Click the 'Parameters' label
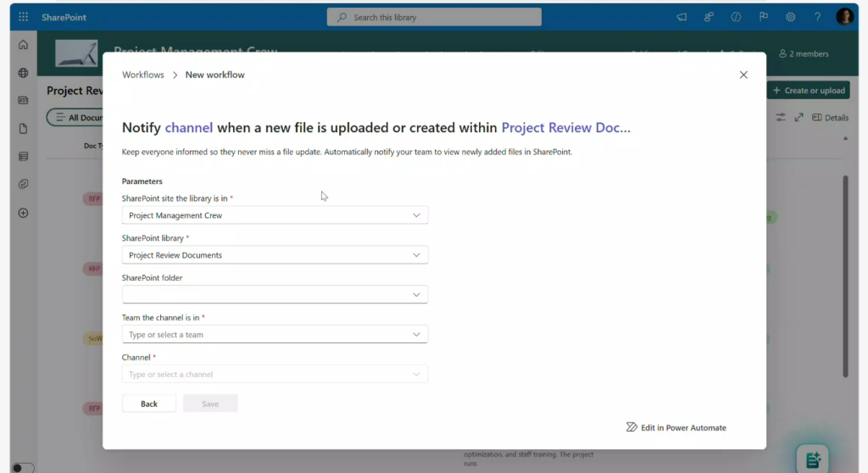This screenshot has width=868, height=473. point(142,181)
